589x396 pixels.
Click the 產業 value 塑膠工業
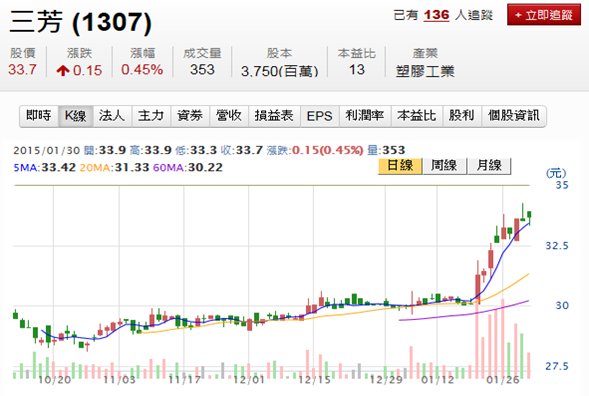click(x=425, y=71)
